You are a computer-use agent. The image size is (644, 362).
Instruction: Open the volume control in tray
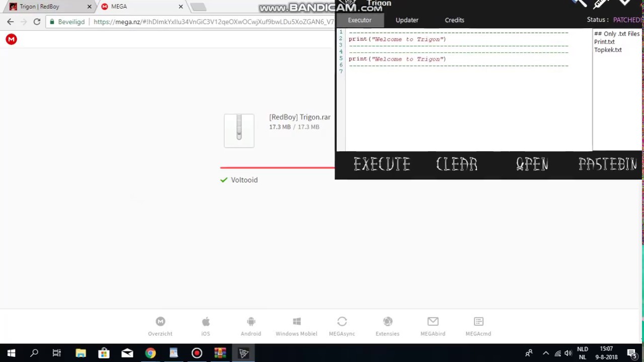(568, 353)
